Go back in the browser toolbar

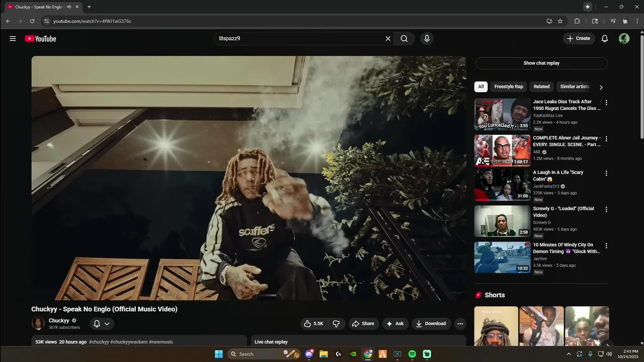pos(8,21)
